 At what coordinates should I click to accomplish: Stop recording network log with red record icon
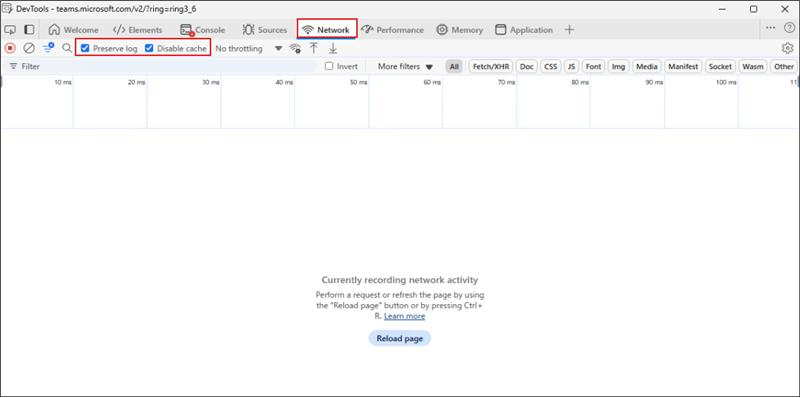click(10, 48)
